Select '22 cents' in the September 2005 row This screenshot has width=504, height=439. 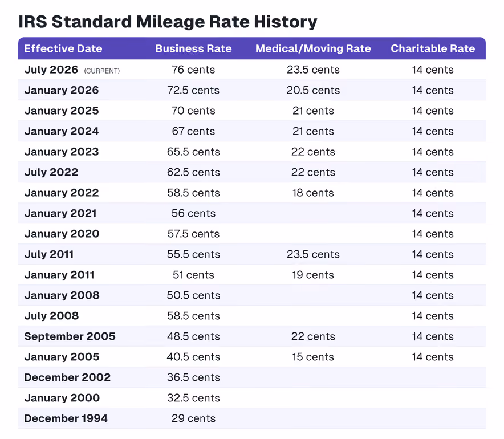pyautogui.click(x=313, y=336)
